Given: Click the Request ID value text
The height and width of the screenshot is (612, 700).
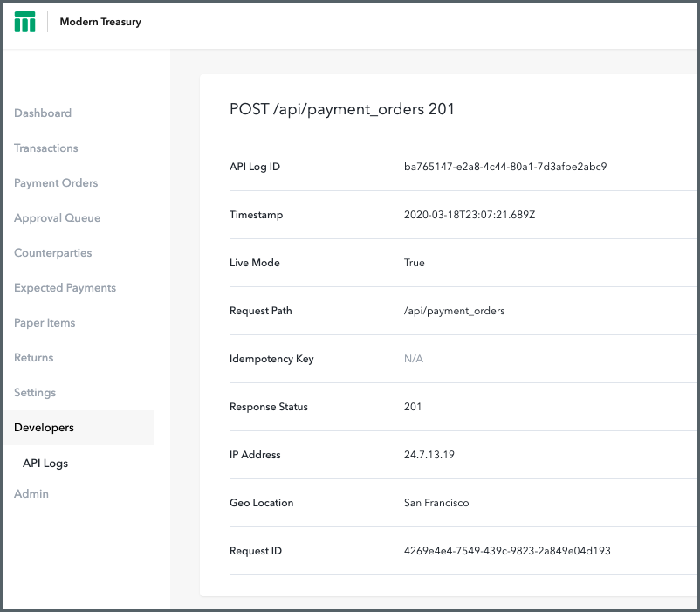Looking at the screenshot, I should [507, 551].
